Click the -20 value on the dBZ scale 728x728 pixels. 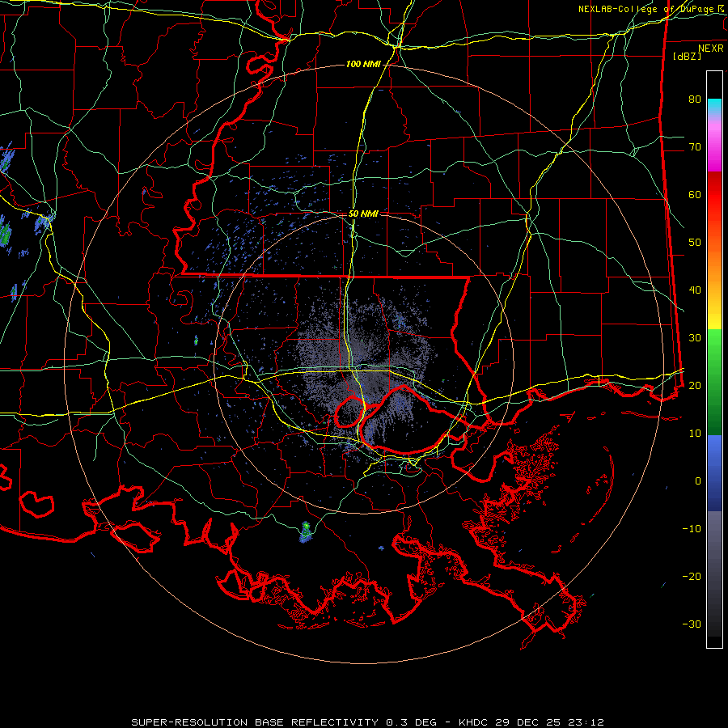click(692, 576)
